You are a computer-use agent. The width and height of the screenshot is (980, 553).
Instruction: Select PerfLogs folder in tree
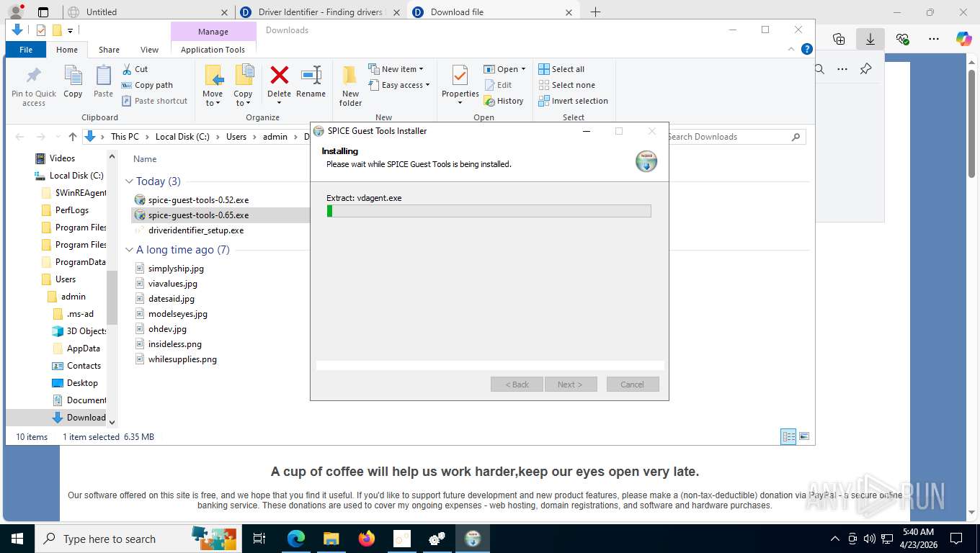pyautogui.click(x=72, y=210)
